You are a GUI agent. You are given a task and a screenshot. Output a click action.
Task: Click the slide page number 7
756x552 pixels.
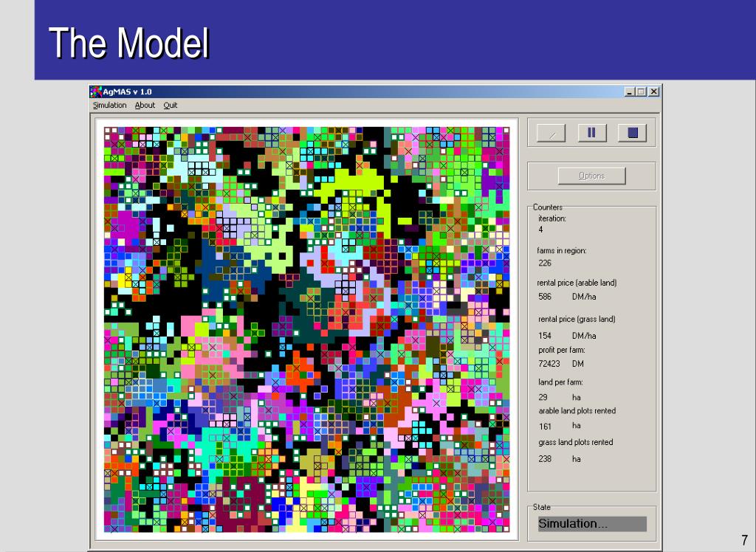click(744, 539)
